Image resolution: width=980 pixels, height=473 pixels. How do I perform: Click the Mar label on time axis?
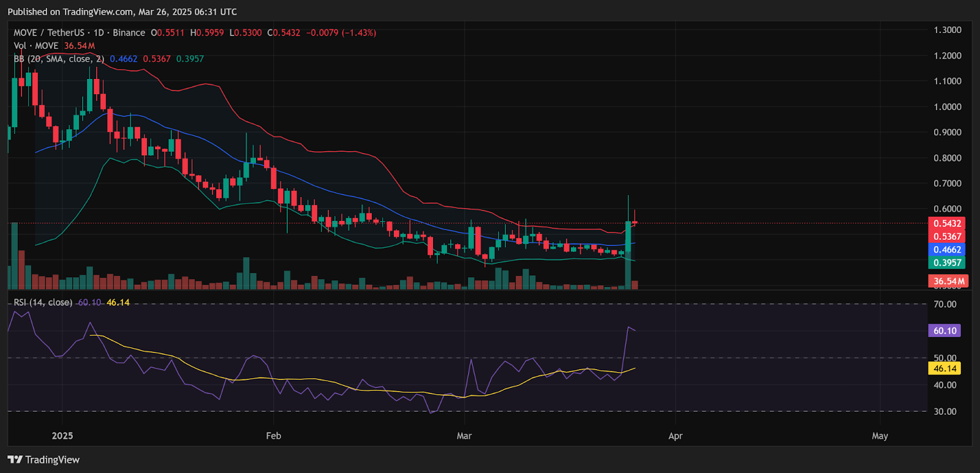click(464, 436)
